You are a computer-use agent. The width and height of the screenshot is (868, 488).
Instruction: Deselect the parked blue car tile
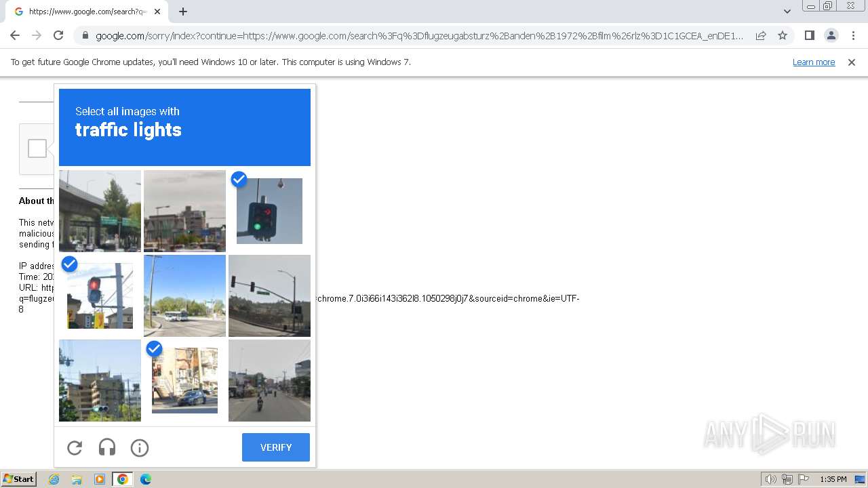pos(184,380)
